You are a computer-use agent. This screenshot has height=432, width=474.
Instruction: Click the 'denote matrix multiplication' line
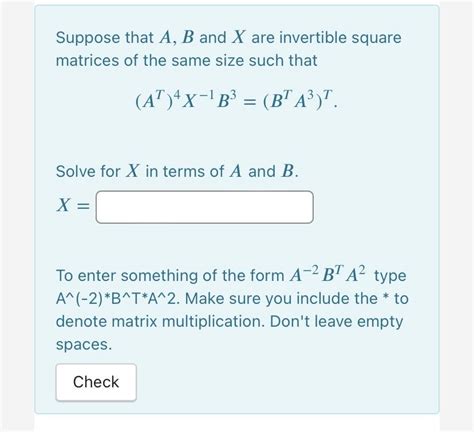coord(160,322)
